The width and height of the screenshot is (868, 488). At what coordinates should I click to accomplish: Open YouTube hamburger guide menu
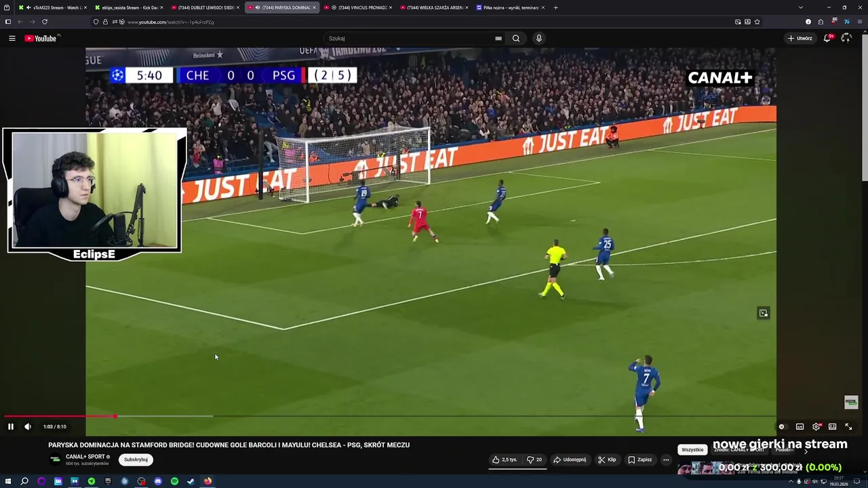click(12, 39)
